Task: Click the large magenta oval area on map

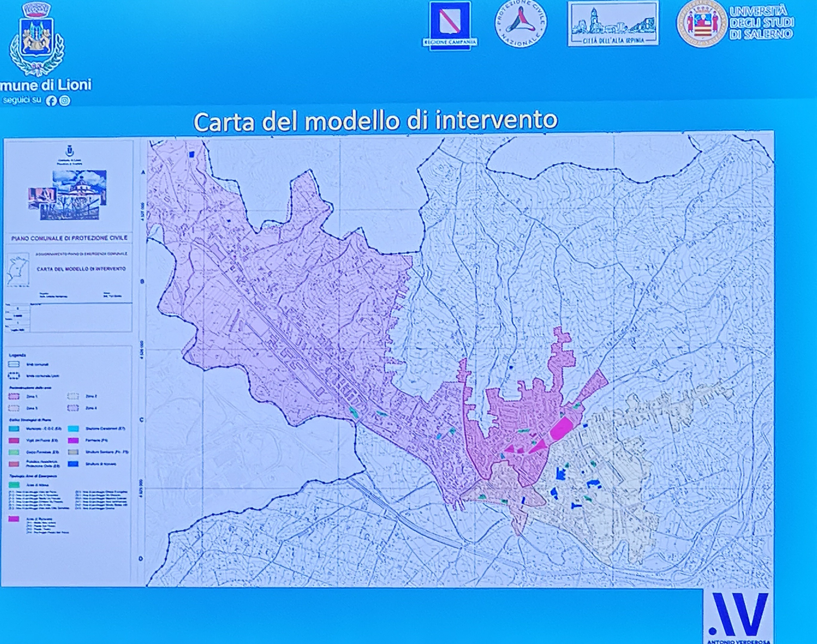Action: pyautogui.click(x=561, y=429)
